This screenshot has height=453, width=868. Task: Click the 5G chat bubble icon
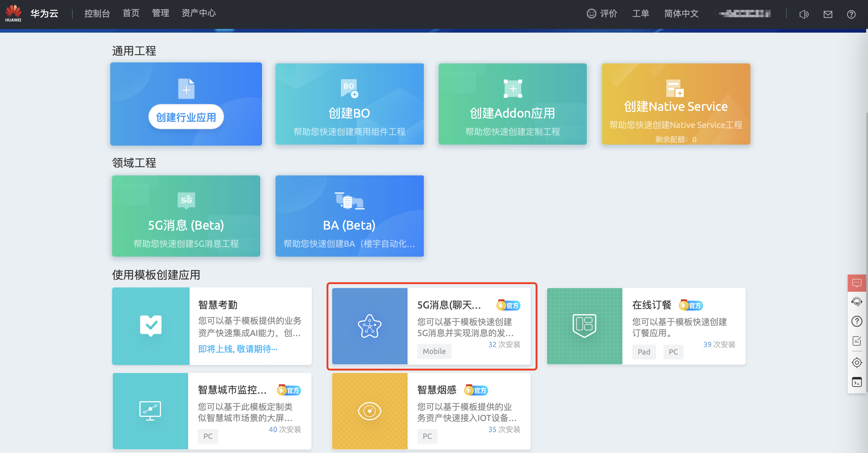coord(186,201)
